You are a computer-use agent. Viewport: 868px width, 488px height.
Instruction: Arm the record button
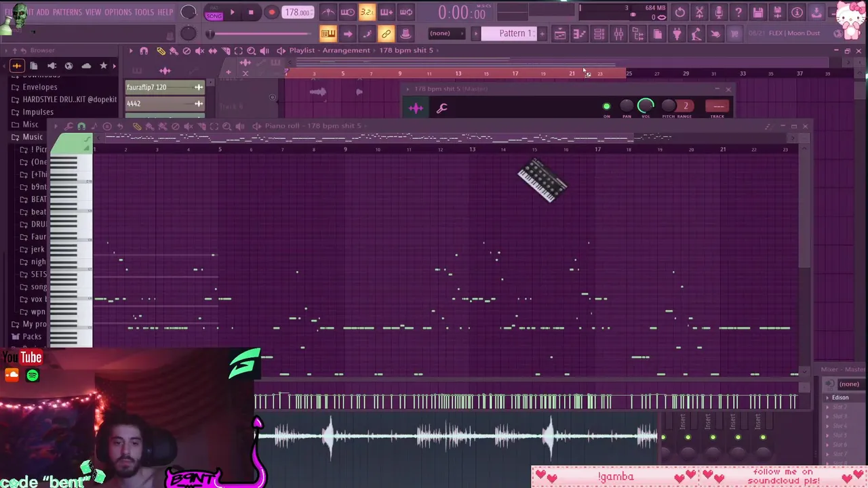pos(271,12)
